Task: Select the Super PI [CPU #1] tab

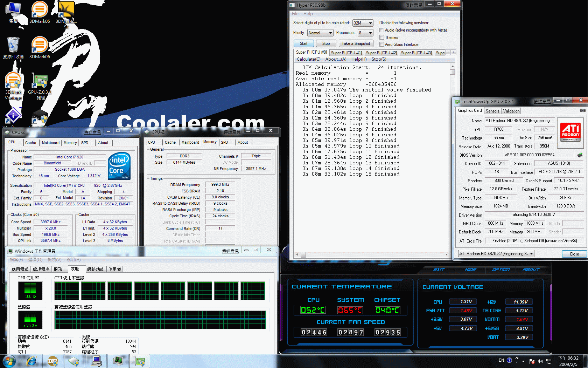Action: (x=346, y=53)
